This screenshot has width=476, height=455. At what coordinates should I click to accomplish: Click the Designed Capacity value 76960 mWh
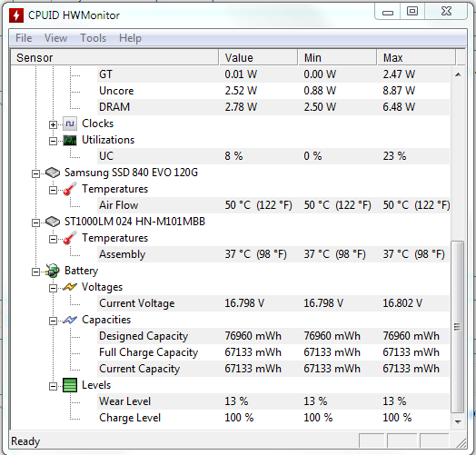coord(253,336)
